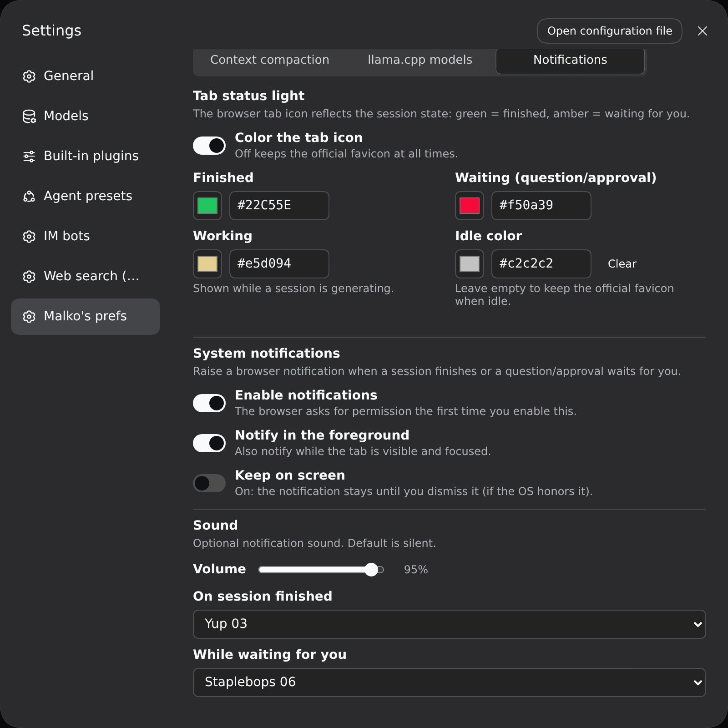Screen dimensions: 728x728
Task: Open the Idle gray color swatch
Action: click(x=470, y=264)
